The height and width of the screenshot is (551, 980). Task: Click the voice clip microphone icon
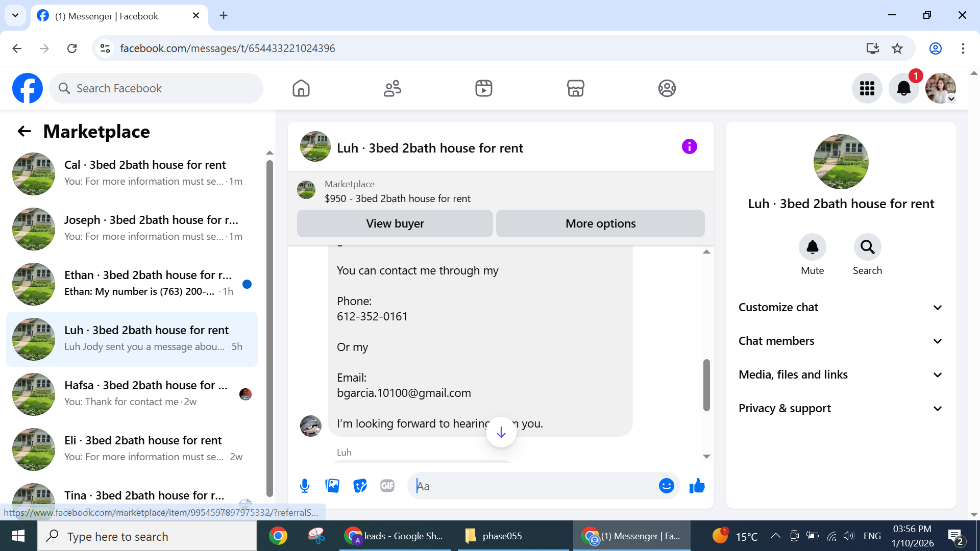[305, 486]
